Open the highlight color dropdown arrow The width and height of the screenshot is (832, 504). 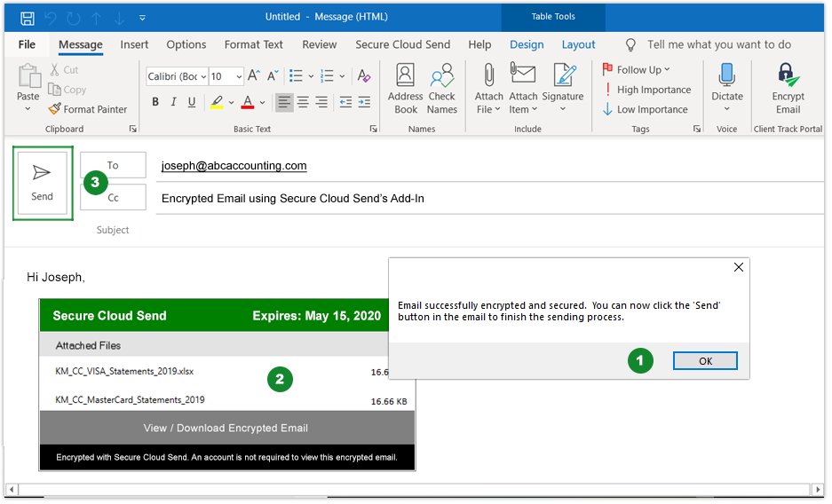(x=232, y=102)
